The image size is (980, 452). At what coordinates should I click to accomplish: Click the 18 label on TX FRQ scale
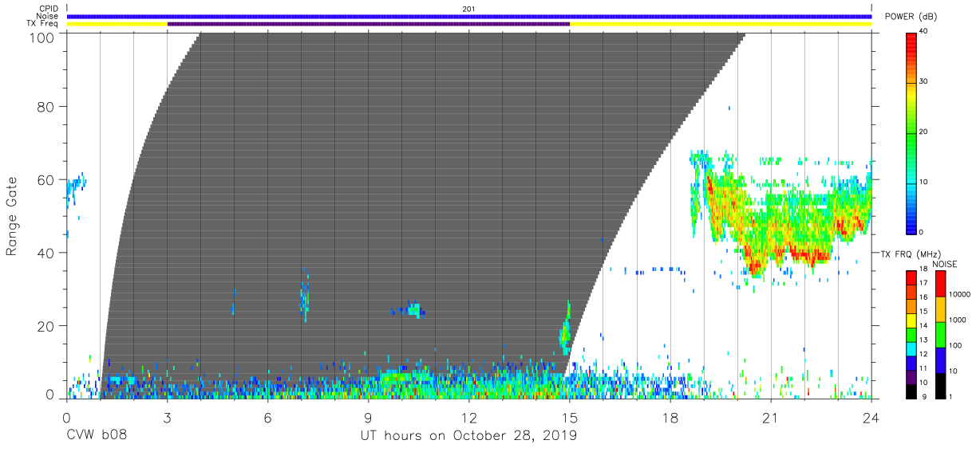tap(923, 270)
